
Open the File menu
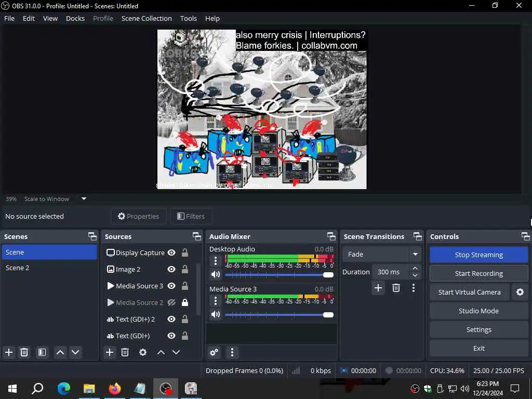[9, 18]
